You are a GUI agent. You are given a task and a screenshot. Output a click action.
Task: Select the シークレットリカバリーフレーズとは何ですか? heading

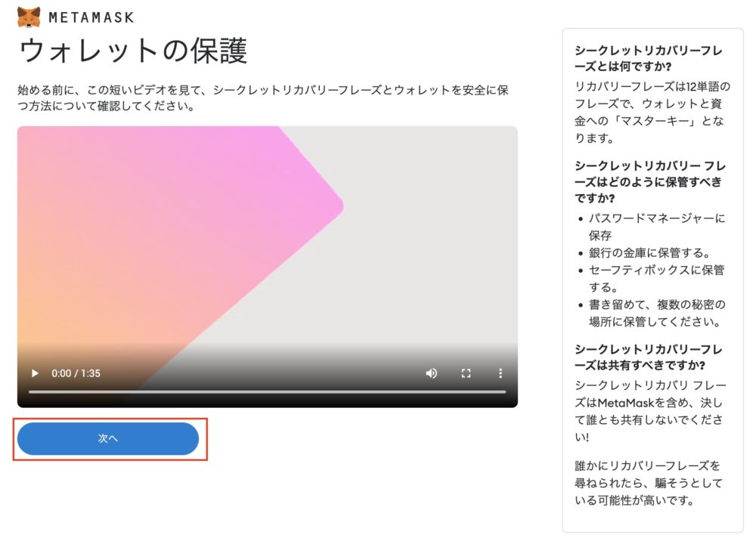tap(648, 58)
